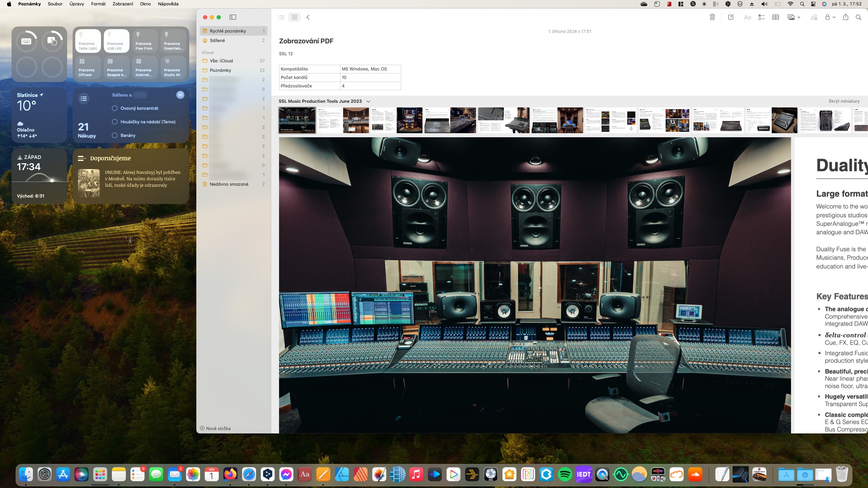
Task: Toggle the sidebar panel icon
Action: click(x=233, y=17)
